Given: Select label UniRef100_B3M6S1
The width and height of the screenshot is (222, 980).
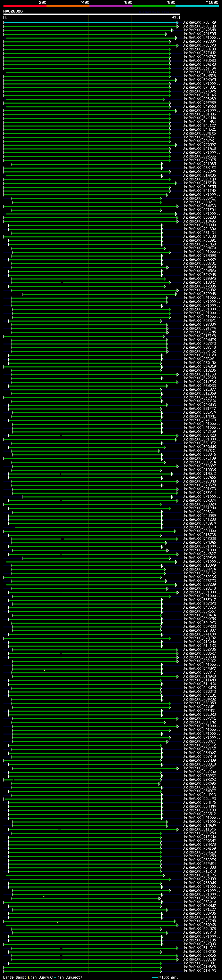Looking at the screenshot, I should click(x=199, y=137).
